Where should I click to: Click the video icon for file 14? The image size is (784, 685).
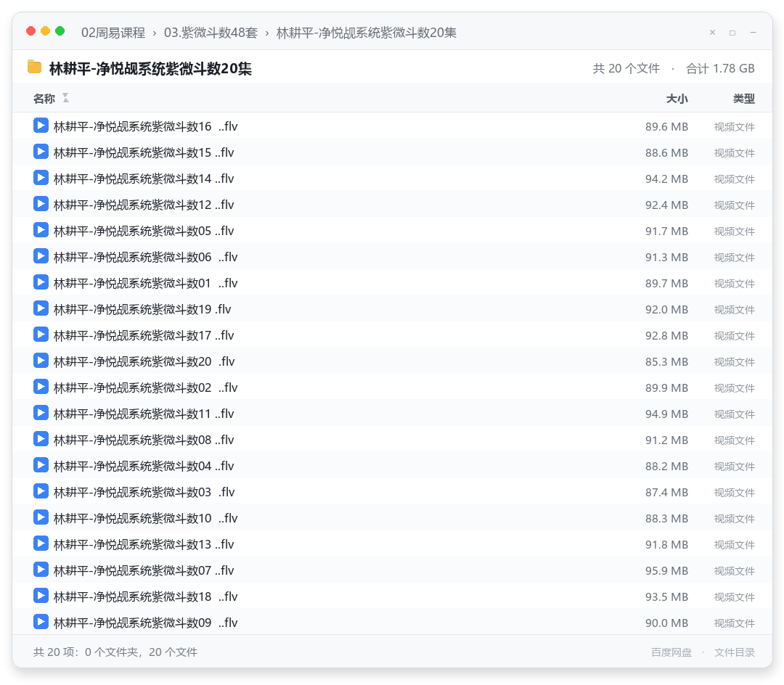pyautogui.click(x=41, y=177)
